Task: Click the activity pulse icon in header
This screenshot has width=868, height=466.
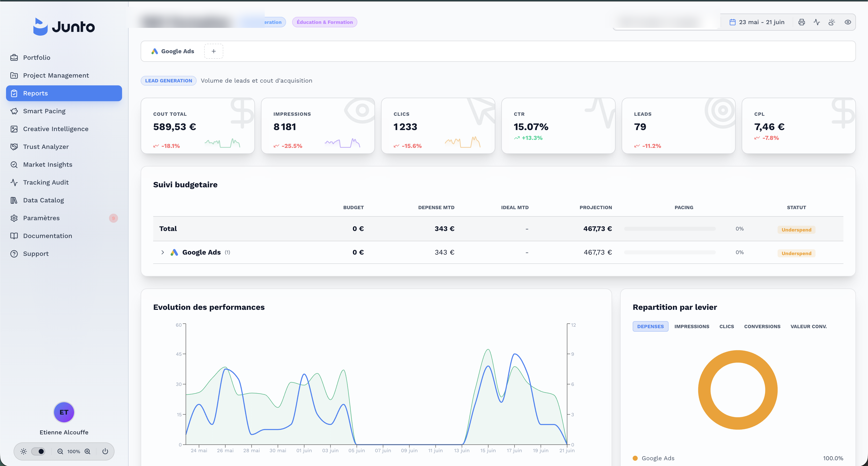Action: coord(817,22)
